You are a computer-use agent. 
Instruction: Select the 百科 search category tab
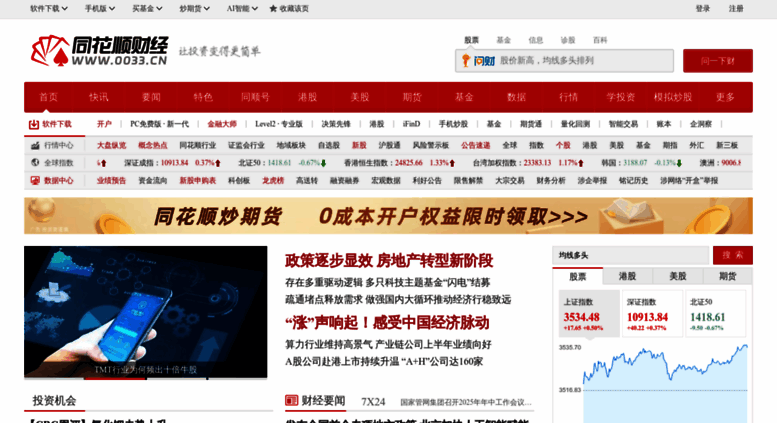click(600, 40)
